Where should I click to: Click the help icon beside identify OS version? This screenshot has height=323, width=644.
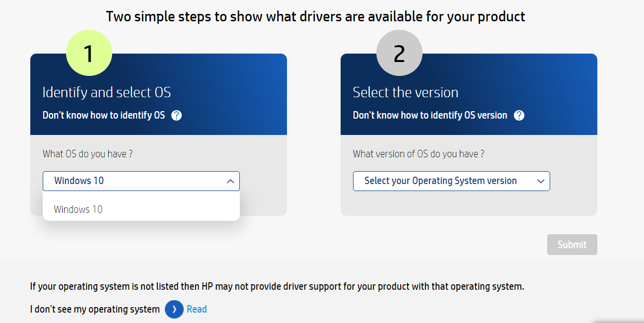pyautogui.click(x=519, y=116)
